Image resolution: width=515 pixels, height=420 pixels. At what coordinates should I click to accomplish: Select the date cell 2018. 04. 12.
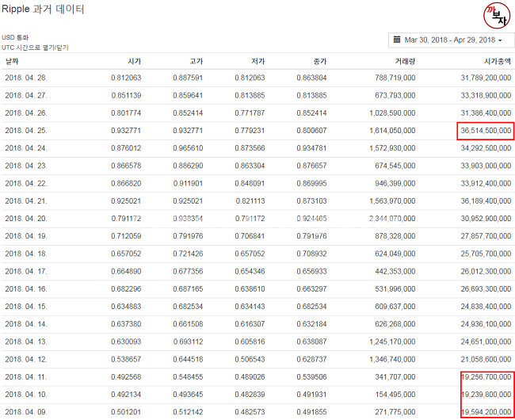pyautogui.click(x=26, y=359)
